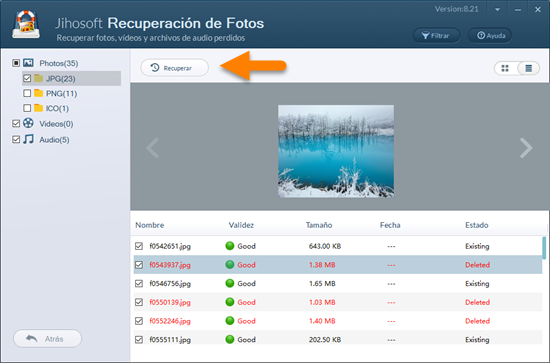This screenshot has height=363, width=550.
Task: Click the 643.00 KB size cell
Action: click(x=325, y=246)
